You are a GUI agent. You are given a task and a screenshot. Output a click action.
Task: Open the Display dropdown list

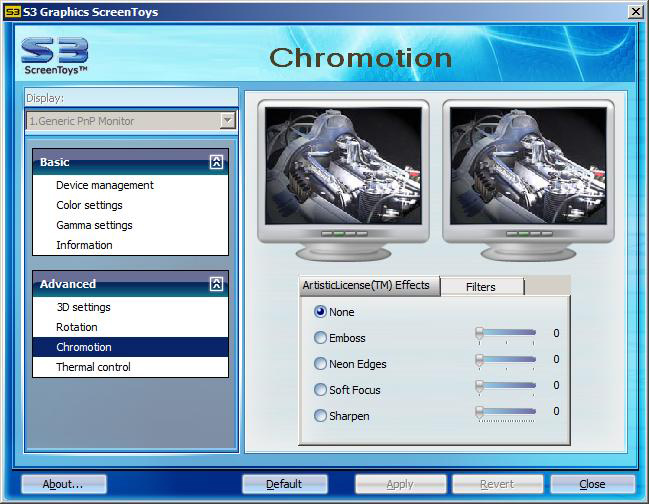[x=227, y=121]
